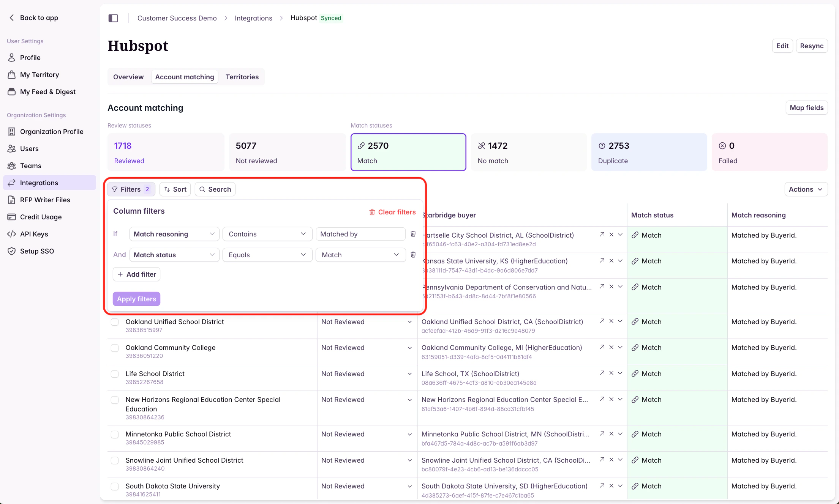
Task: Click the Apply filters button
Action: click(136, 299)
